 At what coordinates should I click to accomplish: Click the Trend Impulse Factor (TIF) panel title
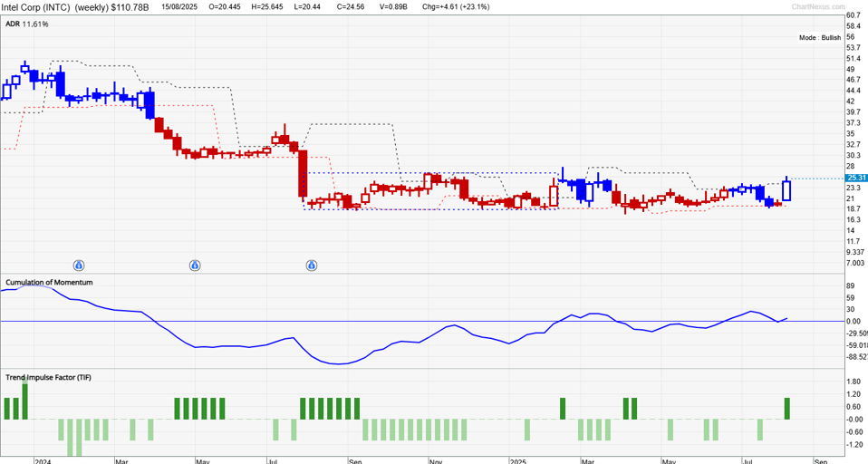click(48, 377)
